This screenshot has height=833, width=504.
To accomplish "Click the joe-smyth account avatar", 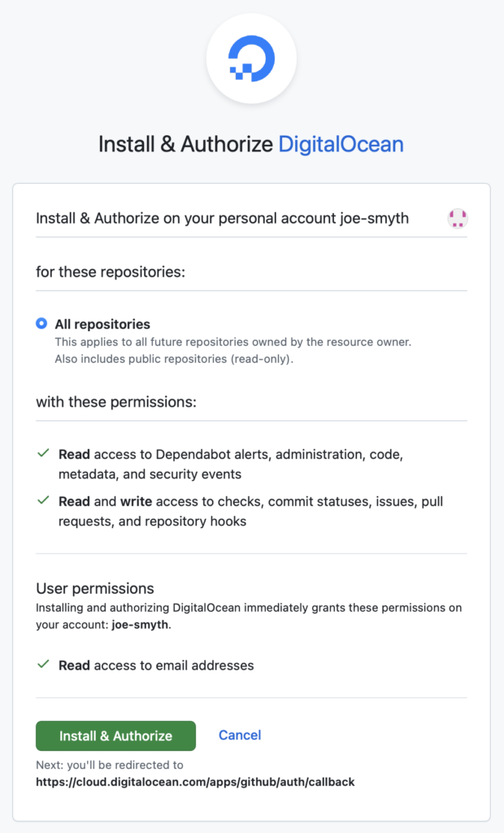I will 458,218.
